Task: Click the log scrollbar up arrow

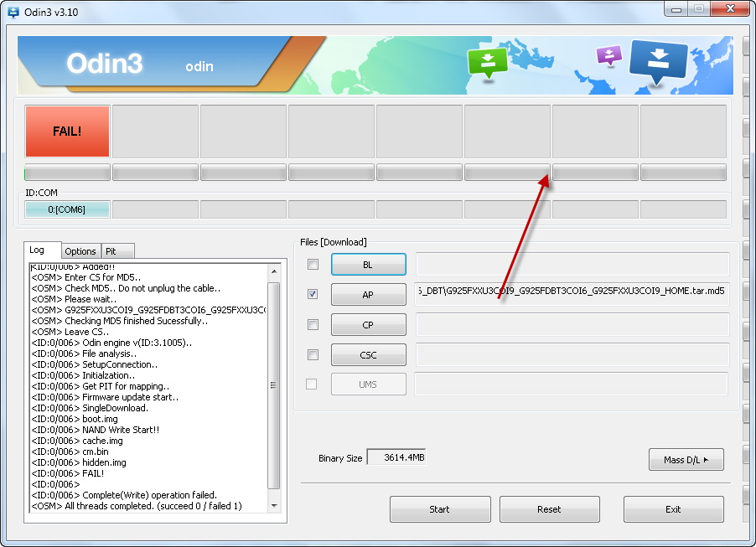Action: pos(274,271)
